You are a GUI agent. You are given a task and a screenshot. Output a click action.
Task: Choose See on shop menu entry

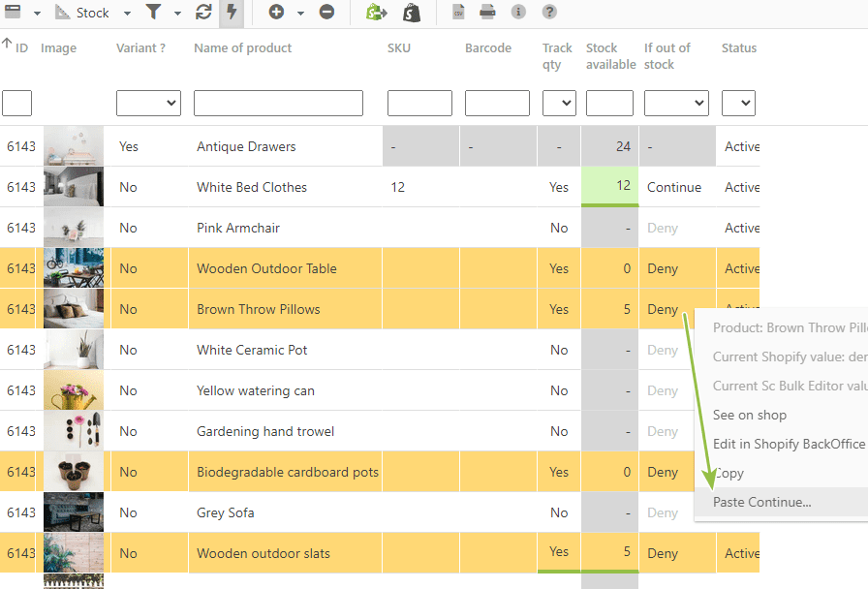point(750,416)
